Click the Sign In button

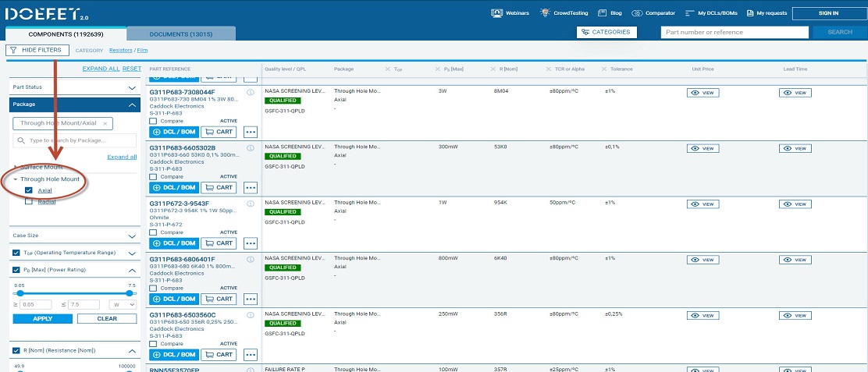click(x=828, y=13)
